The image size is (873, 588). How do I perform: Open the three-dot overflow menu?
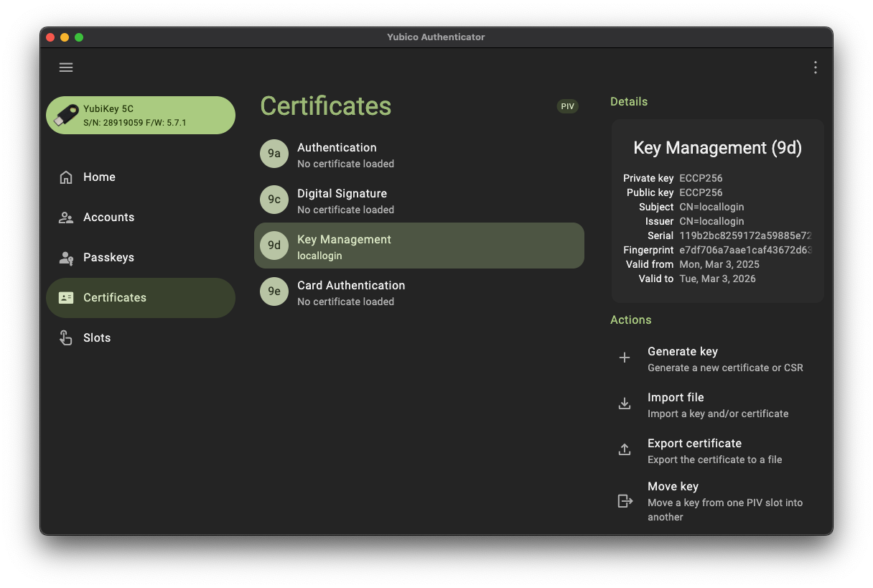[815, 67]
